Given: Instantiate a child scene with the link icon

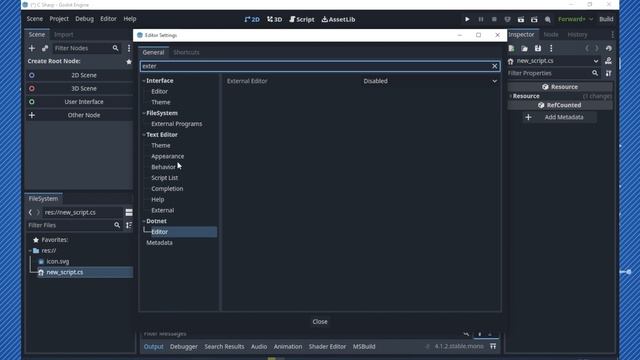Looking at the screenshot, I should pyautogui.click(x=45, y=48).
